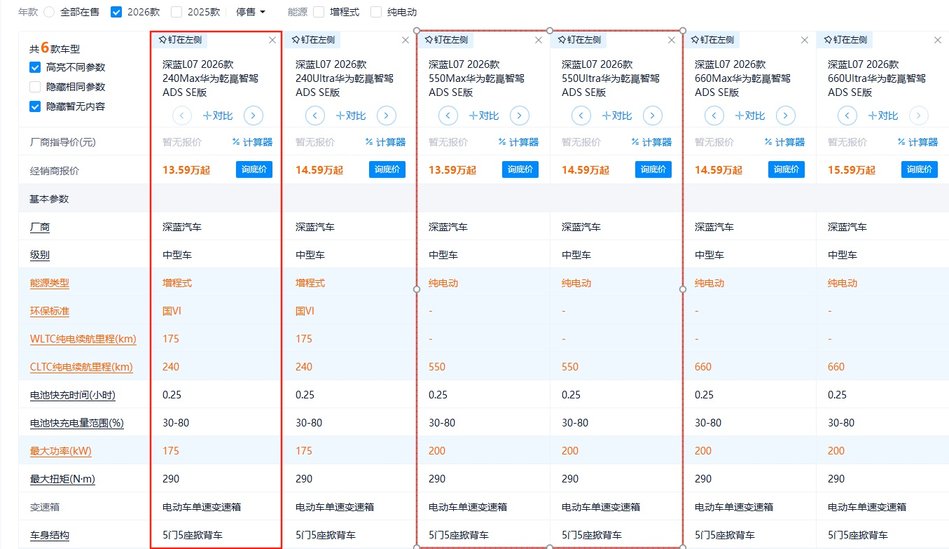Move the 550Ultra column right with its arrow
The width and height of the screenshot is (949, 549).
click(x=652, y=115)
